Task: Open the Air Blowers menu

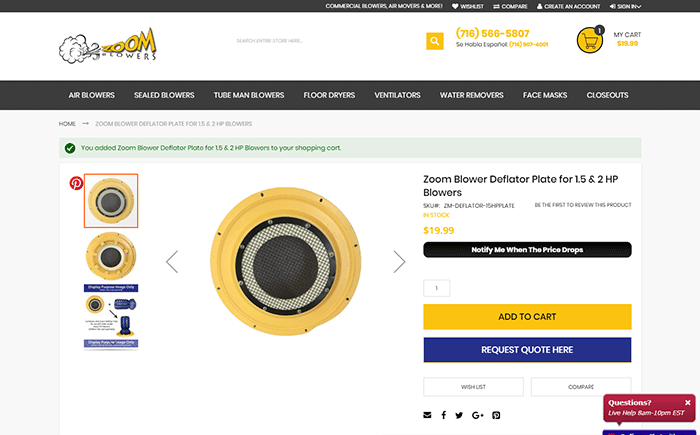Action: 91,96
